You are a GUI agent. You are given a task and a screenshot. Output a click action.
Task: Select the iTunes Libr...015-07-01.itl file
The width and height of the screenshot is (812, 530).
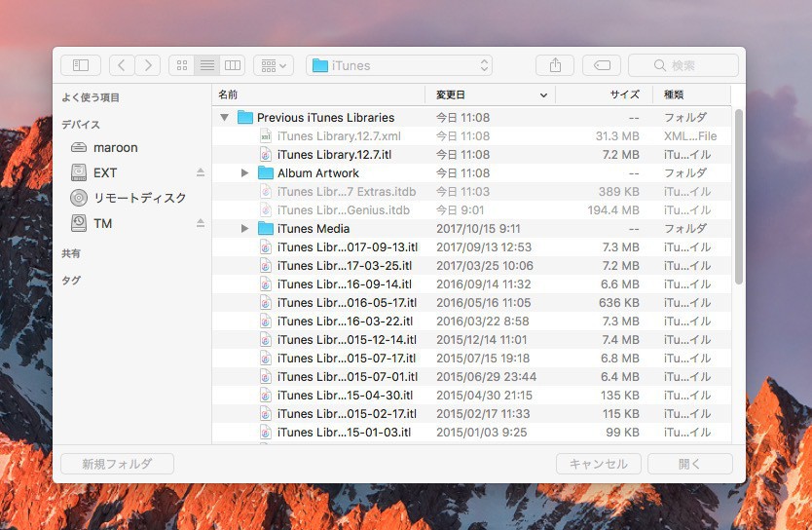pos(472,377)
